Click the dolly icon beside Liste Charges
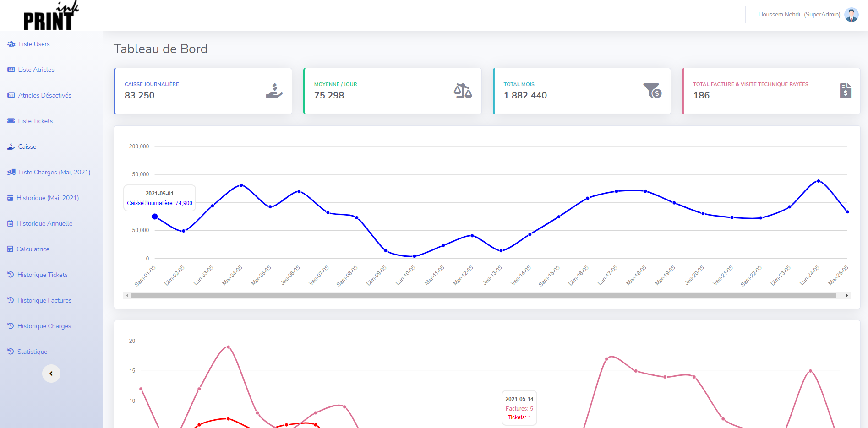The height and width of the screenshot is (428, 868). pyautogui.click(x=11, y=172)
